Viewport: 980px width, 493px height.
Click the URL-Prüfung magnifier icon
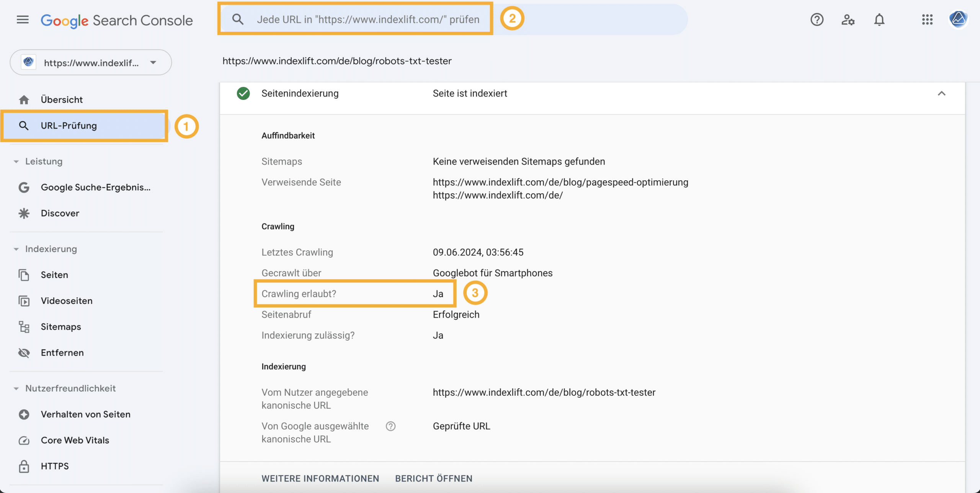pyautogui.click(x=24, y=126)
